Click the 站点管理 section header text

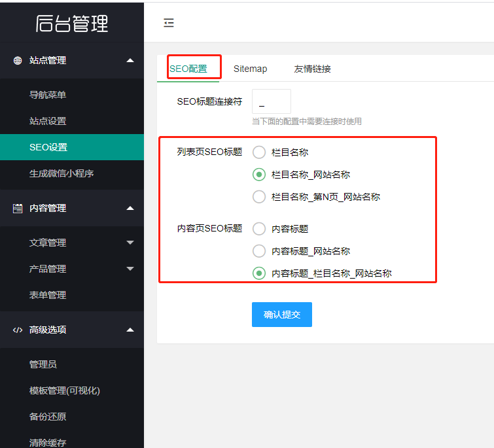48,60
